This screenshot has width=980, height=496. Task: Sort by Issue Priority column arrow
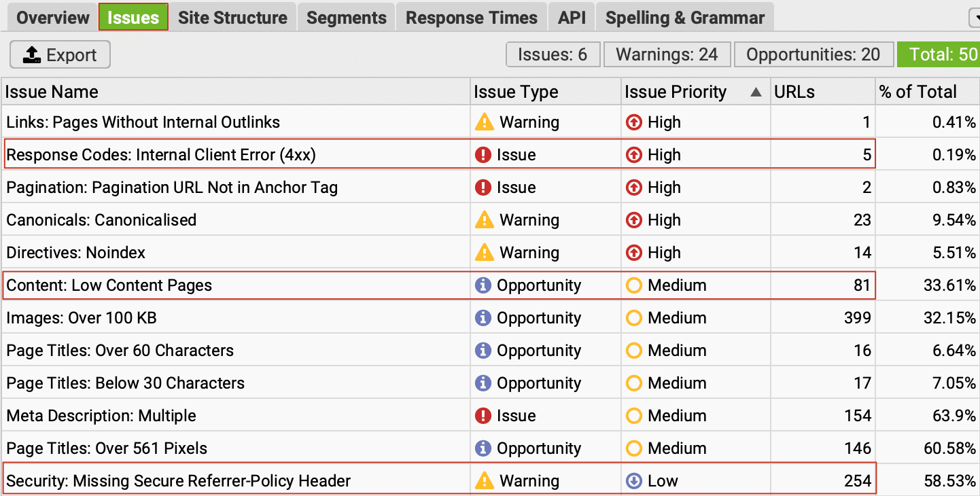756,92
